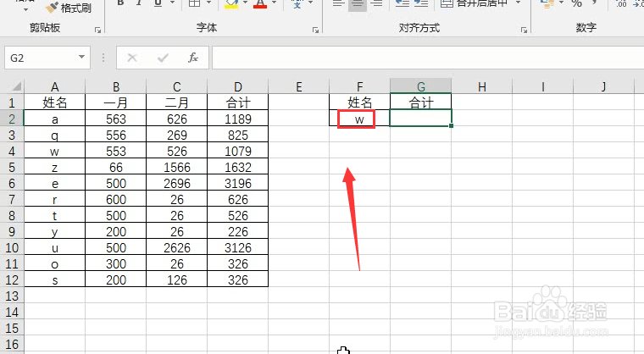Select the highlighted column G header

421,86
